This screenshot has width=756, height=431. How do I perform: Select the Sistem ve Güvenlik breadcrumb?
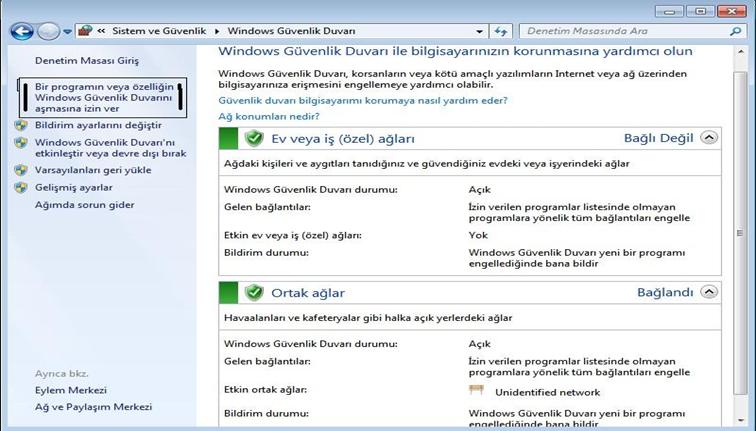coord(159,31)
